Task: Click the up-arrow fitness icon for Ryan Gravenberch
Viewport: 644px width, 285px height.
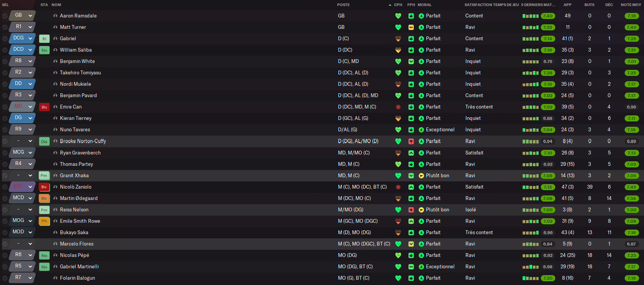Action: click(x=411, y=153)
